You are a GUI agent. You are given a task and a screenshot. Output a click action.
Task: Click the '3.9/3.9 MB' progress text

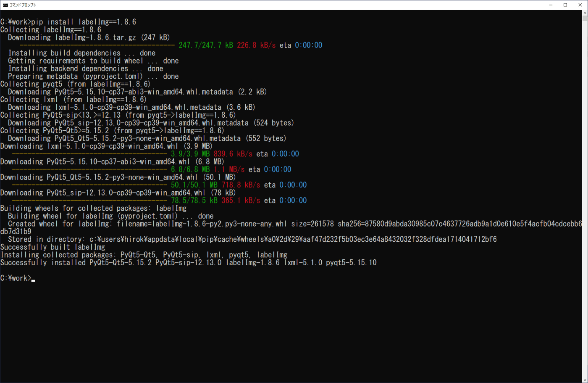(190, 154)
